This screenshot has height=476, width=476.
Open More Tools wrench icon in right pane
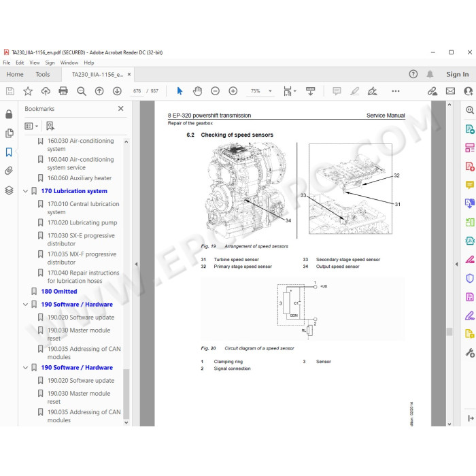click(469, 353)
